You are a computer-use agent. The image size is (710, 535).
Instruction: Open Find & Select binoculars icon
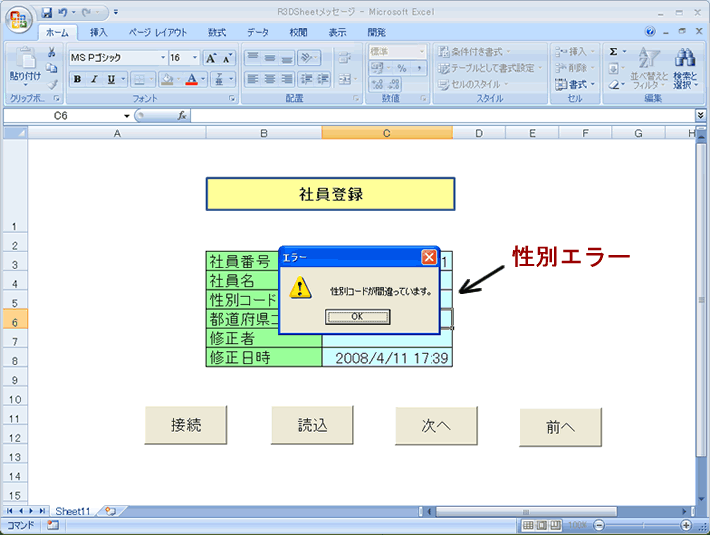click(x=684, y=66)
